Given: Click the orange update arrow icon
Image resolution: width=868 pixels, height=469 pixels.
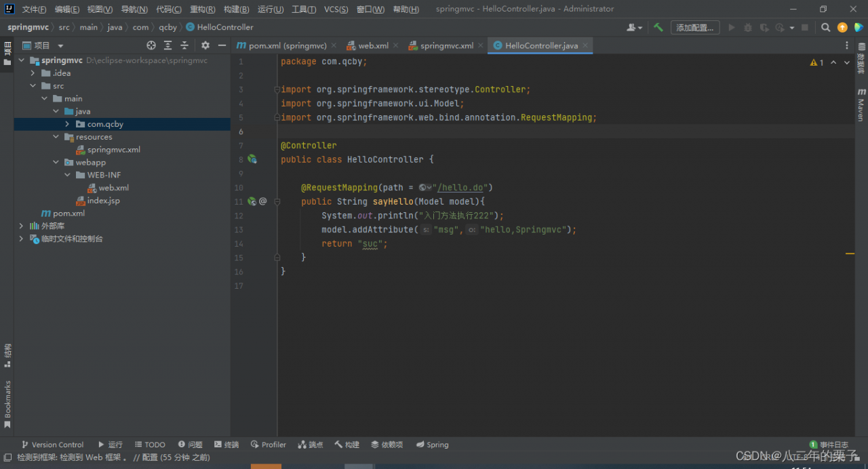Looking at the screenshot, I should pyautogui.click(x=842, y=28).
